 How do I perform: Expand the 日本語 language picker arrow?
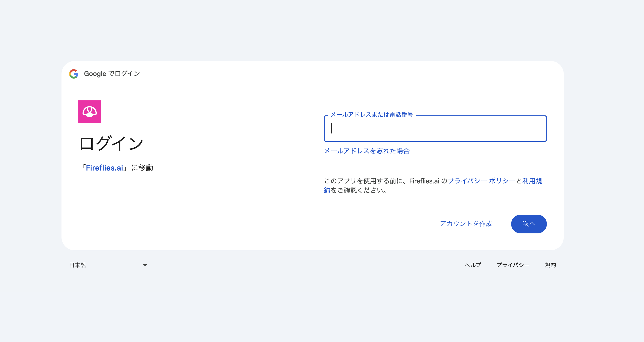click(145, 265)
